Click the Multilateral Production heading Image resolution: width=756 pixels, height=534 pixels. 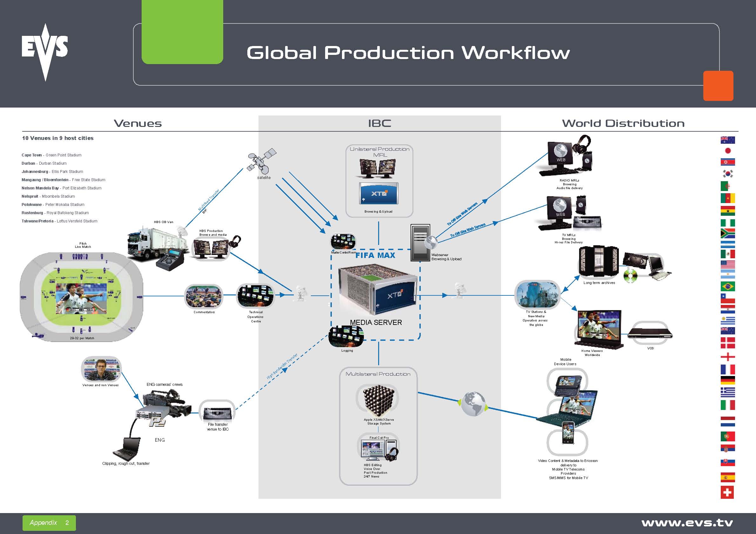coord(378,374)
